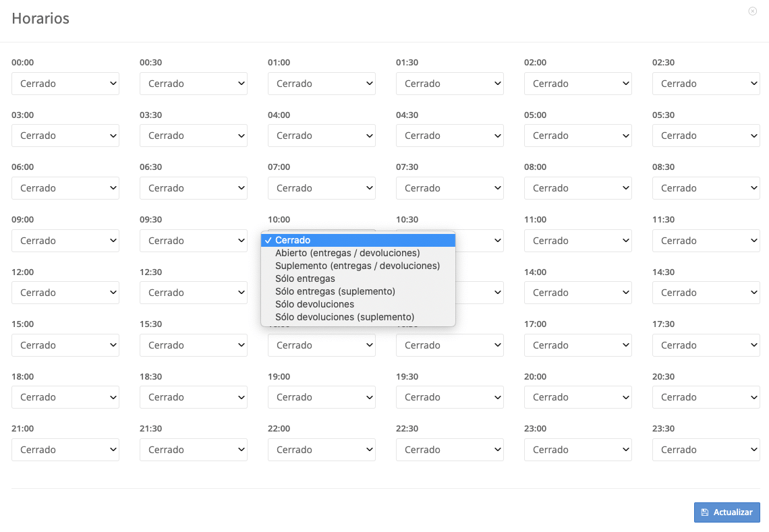Expand the 02:00 status dropdown

point(577,84)
